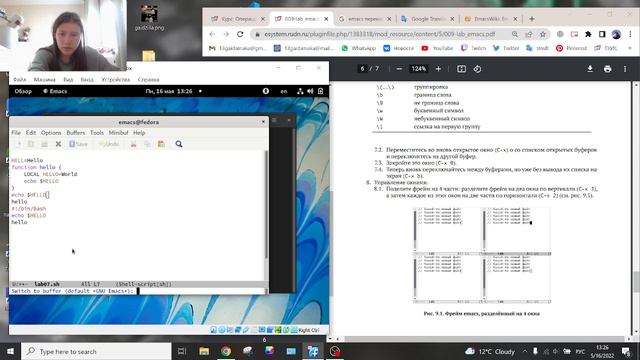
Task: Click the Undo button in Emacs toolbar
Action: click(x=109, y=144)
